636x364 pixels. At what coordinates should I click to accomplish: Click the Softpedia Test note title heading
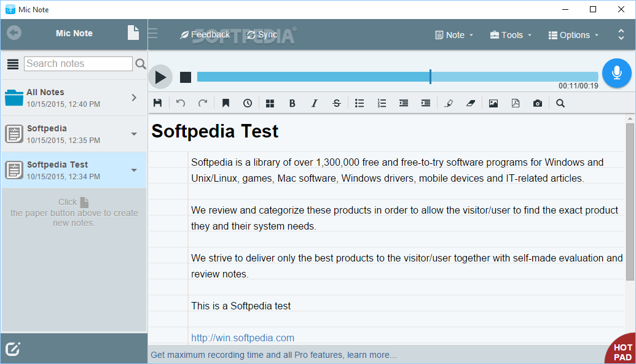pos(215,131)
